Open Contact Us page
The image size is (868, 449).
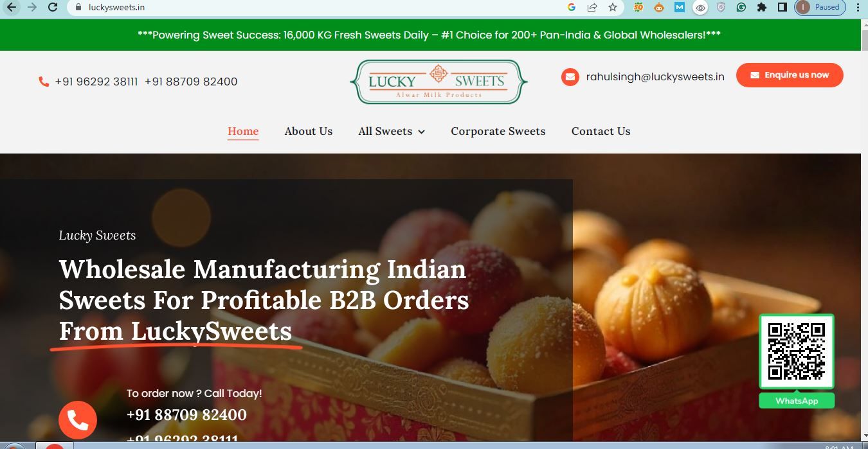[601, 131]
